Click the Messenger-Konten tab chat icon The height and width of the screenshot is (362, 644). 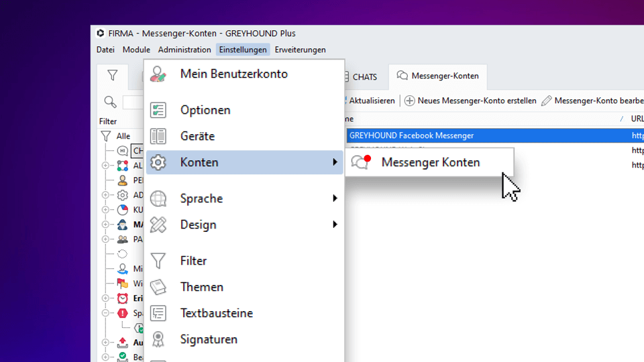click(x=402, y=76)
